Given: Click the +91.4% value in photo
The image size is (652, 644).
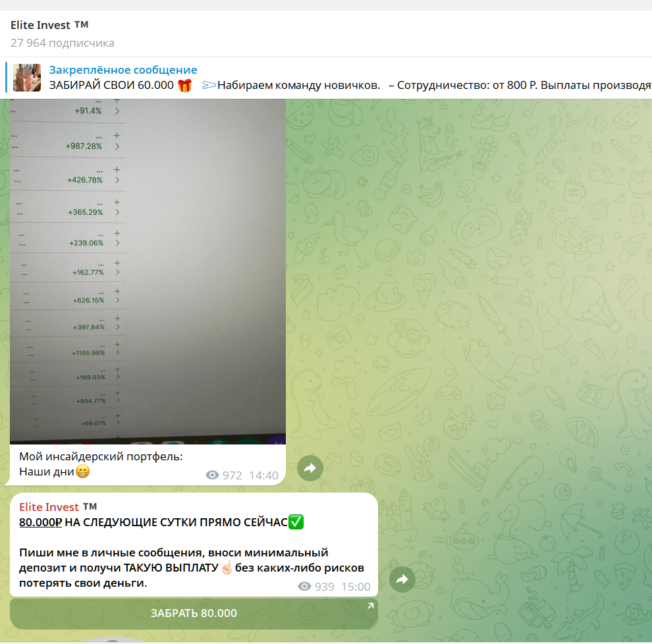Looking at the screenshot, I should point(88,111).
